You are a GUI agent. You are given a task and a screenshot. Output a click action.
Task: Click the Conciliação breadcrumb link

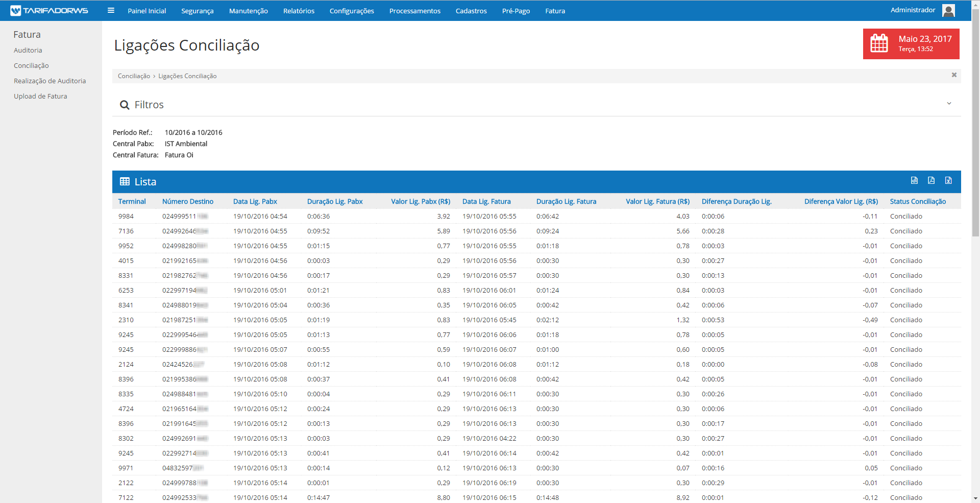pyautogui.click(x=134, y=76)
